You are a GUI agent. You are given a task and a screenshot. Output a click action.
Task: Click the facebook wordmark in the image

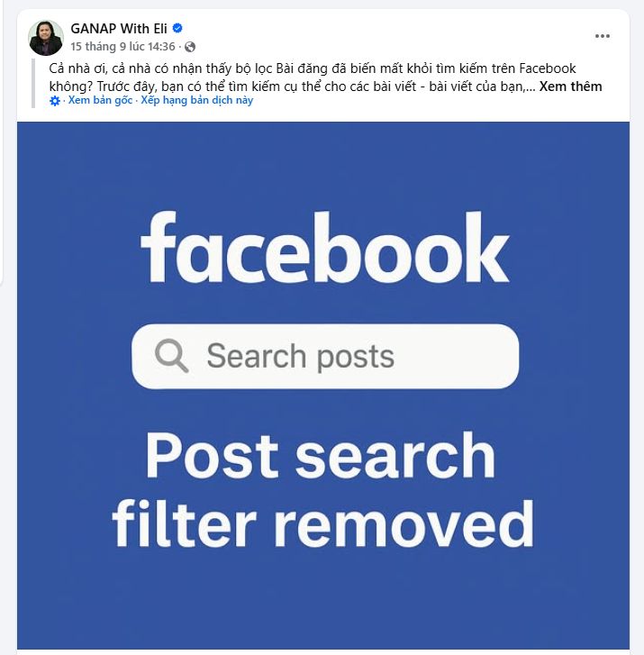click(325, 247)
